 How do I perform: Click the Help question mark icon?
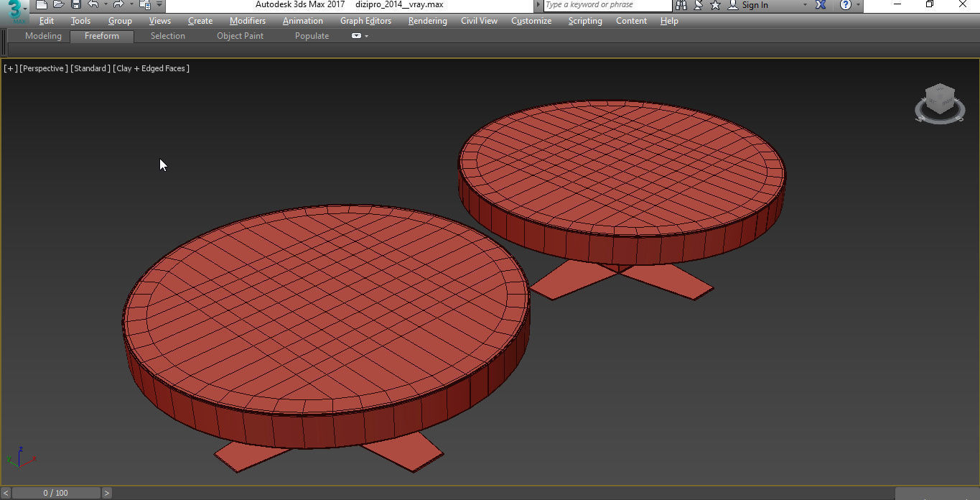[x=846, y=5]
